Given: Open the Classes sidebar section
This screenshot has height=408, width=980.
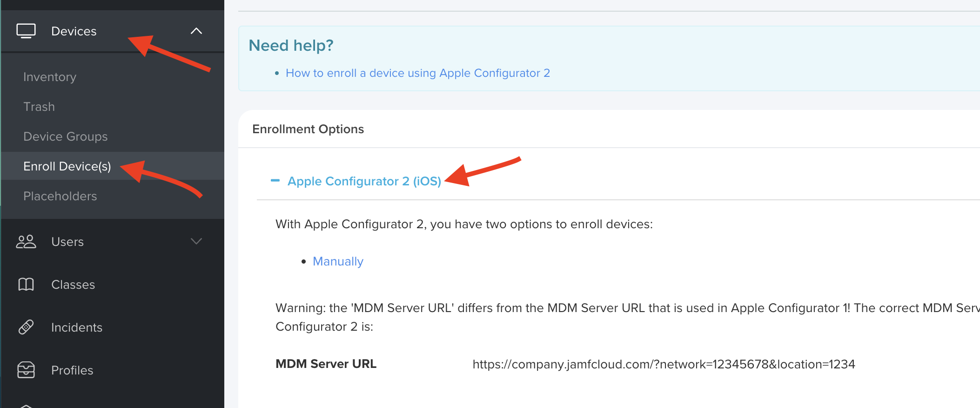Looking at the screenshot, I should [113, 285].
